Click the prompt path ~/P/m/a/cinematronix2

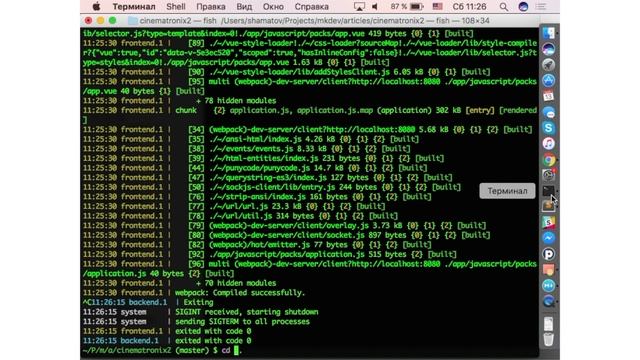(127, 350)
